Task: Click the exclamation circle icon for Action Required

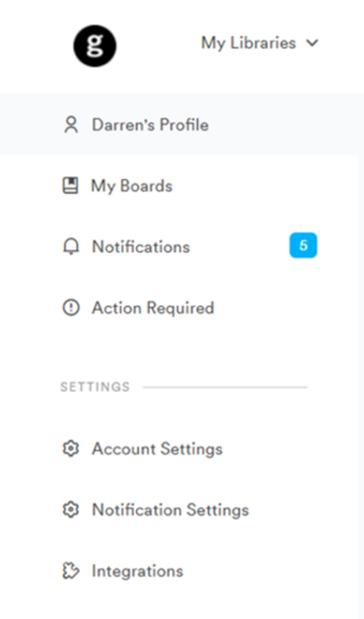Action: point(71,308)
